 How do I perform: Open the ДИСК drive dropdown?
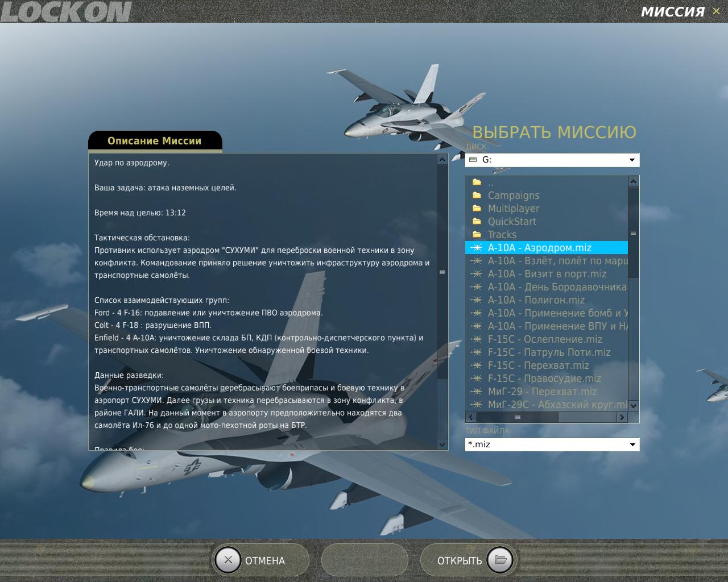(x=632, y=160)
